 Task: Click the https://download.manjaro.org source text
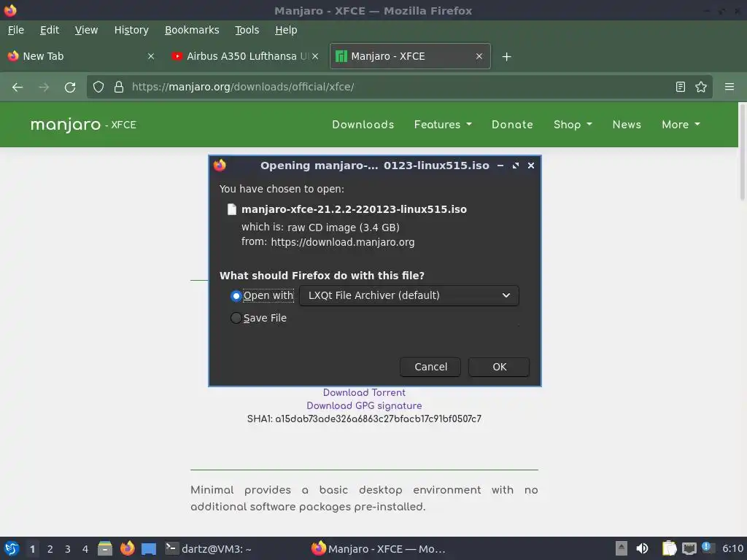click(x=343, y=242)
